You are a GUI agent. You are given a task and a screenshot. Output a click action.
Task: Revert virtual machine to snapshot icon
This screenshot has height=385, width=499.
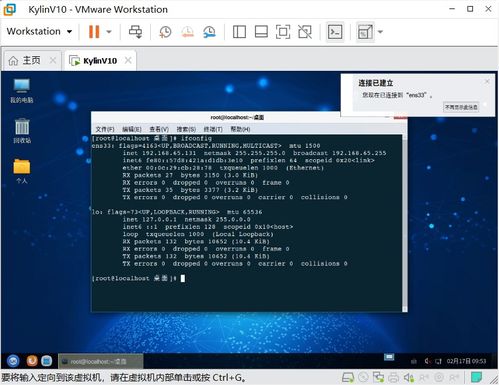[x=187, y=32]
